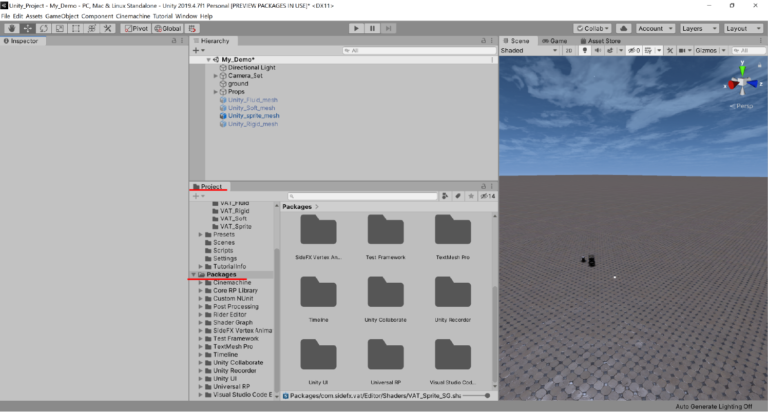Viewport: 768px width, 412px height.
Task: Select Unity_Fluid_mesh prefab in Hierarchy
Action: click(252, 100)
